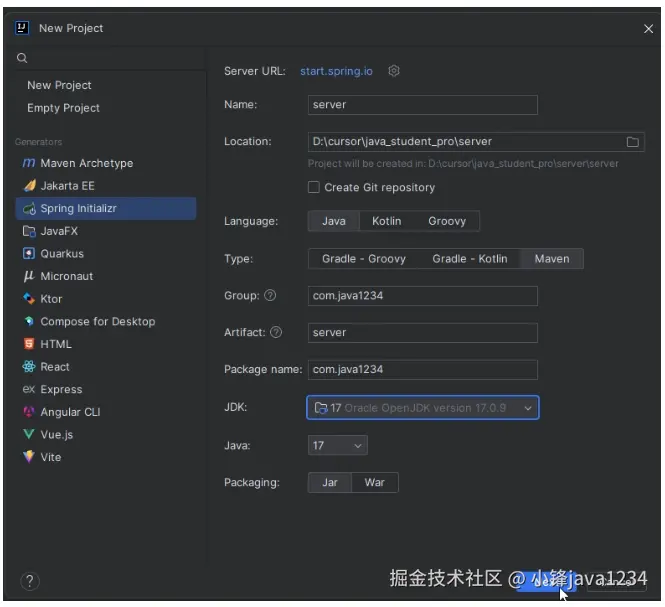Viewport: 665px width, 607px height.
Task: Open dialog help question mark button
Action: pyautogui.click(x=30, y=581)
